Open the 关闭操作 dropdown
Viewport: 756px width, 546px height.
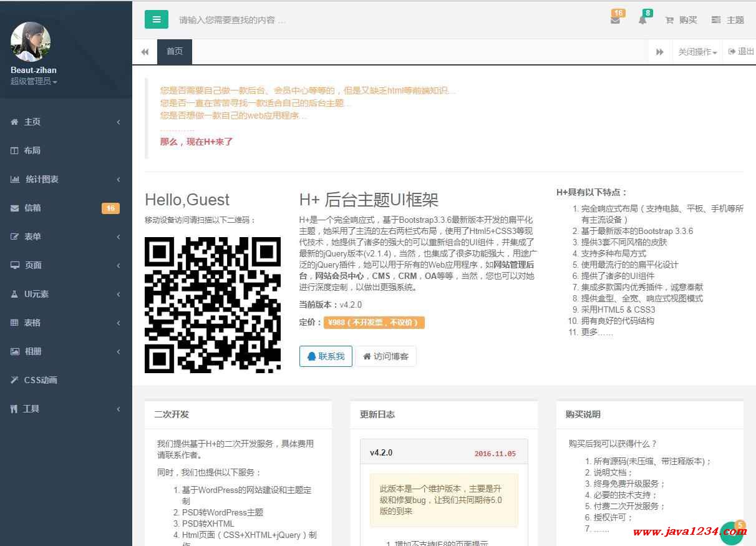click(x=697, y=52)
